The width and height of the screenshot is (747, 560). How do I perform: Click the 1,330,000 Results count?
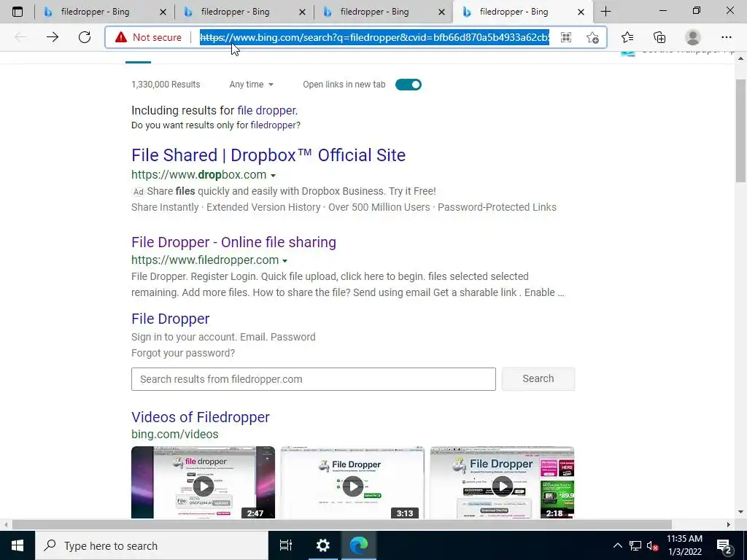[166, 85]
